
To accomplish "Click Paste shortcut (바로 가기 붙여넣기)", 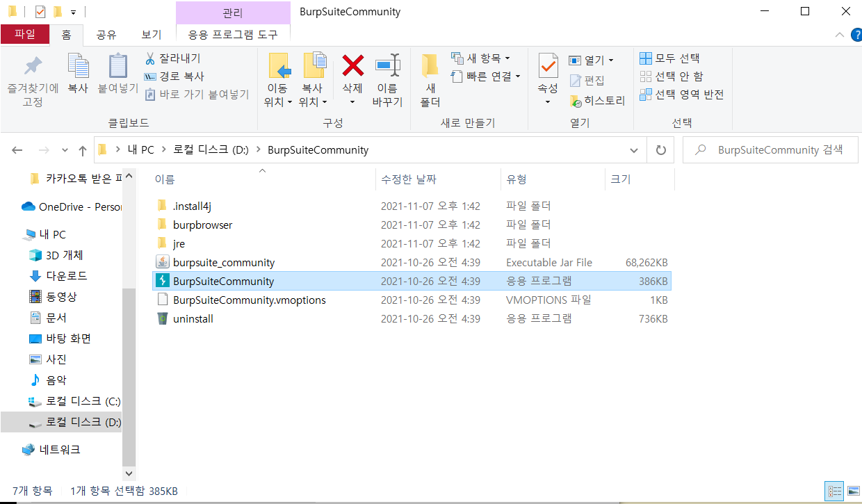I will click(196, 94).
